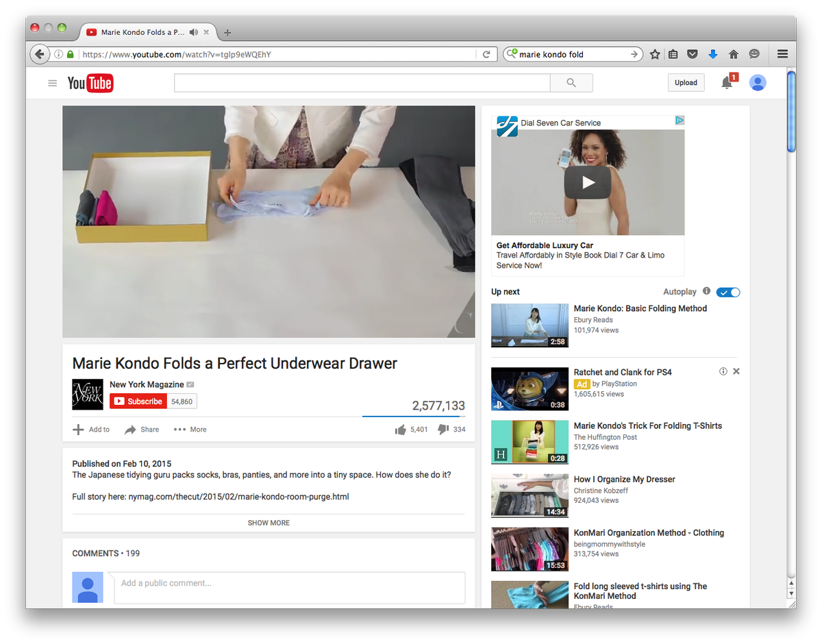Focus the Add a public comment box
Viewport: 822px width, 644px height.
coord(290,588)
